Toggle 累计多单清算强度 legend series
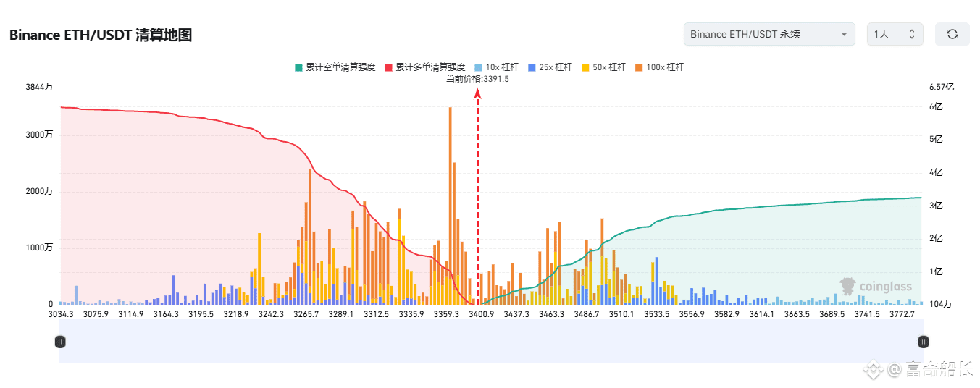Viewport: 980px width, 388px height. tap(424, 67)
